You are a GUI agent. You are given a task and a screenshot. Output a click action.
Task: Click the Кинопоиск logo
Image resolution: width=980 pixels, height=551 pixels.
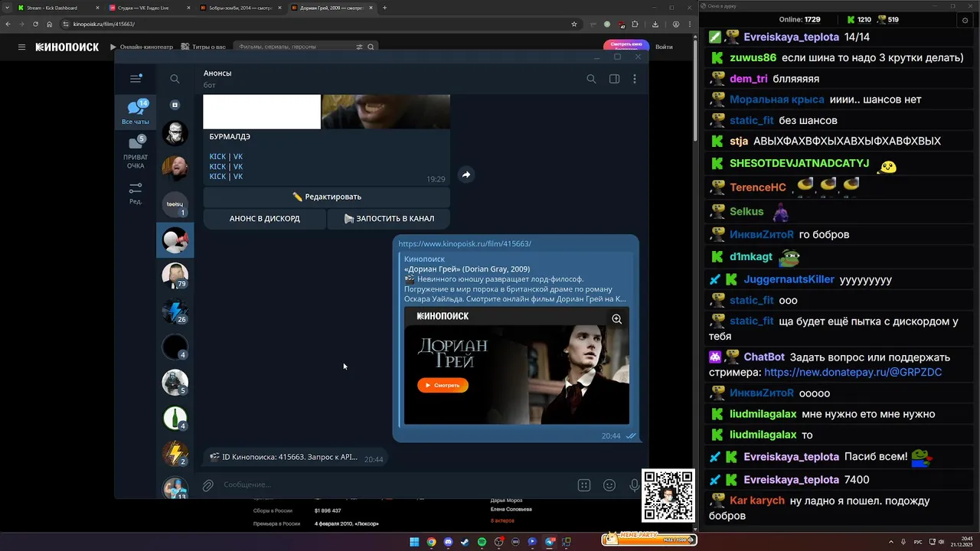(x=67, y=47)
